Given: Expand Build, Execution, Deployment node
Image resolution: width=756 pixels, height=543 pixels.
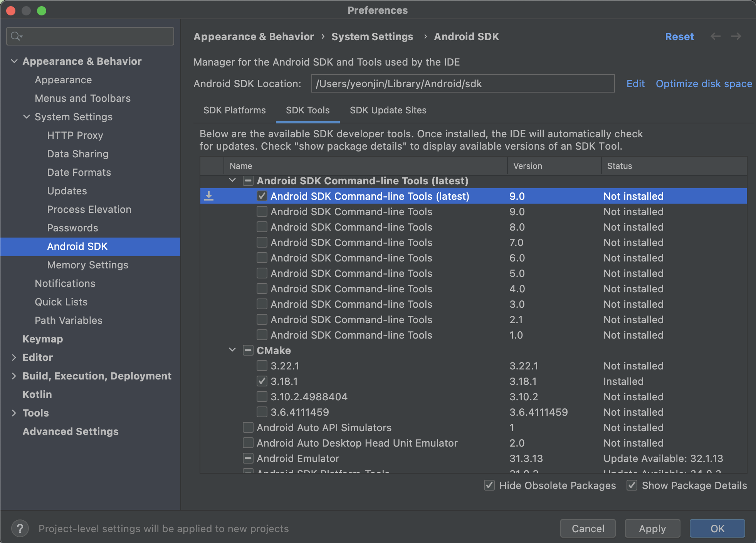Looking at the screenshot, I should (x=14, y=376).
